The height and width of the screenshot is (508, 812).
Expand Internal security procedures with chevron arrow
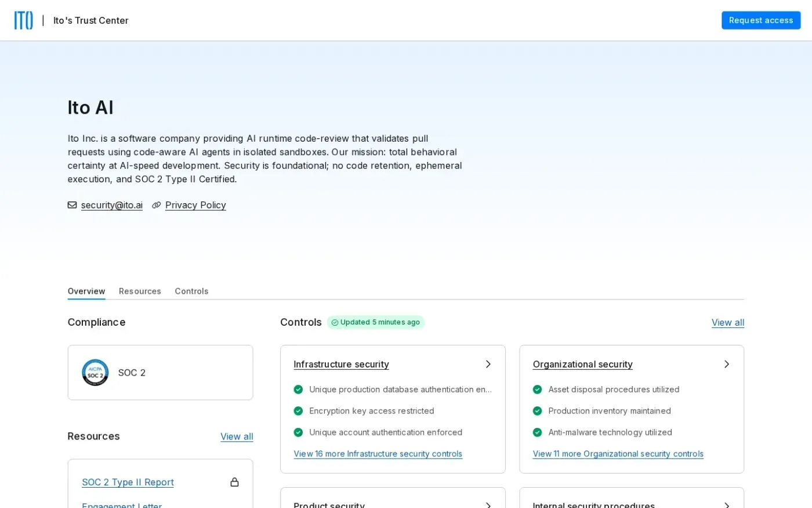coord(726,505)
